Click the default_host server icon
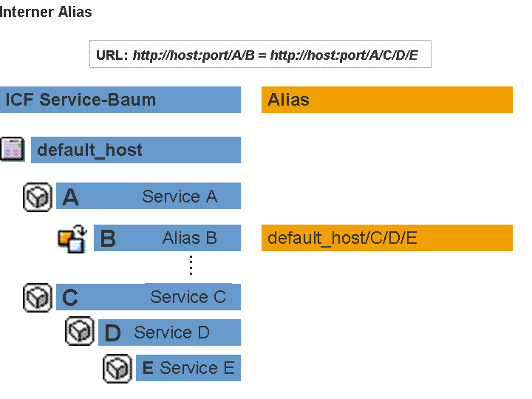The image size is (532, 399). tap(13, 149)
